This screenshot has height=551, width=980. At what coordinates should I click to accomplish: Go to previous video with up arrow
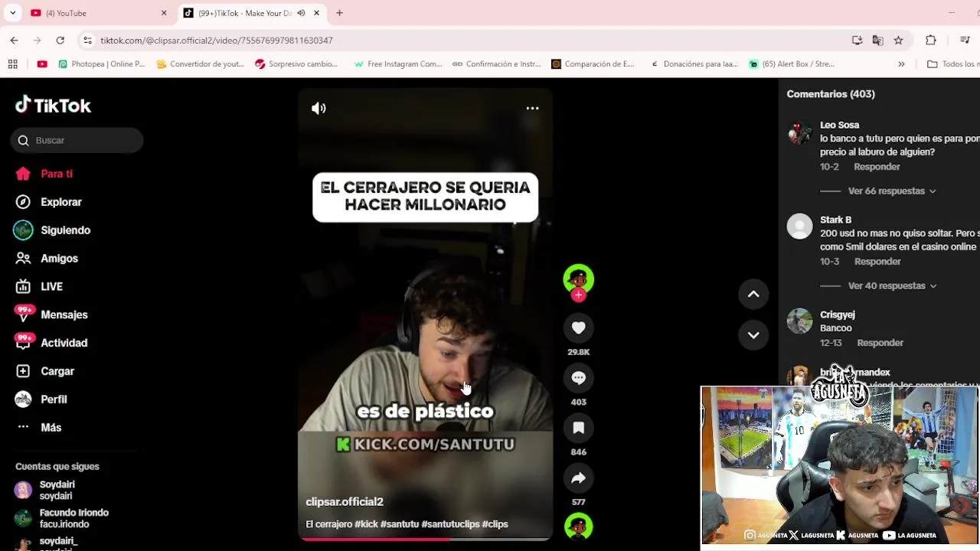(x=753, y=294)
